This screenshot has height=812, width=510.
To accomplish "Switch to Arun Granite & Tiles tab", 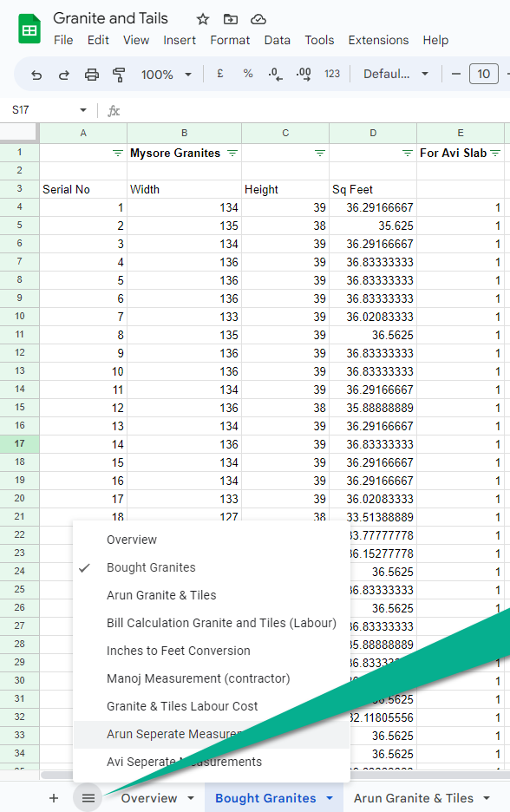I will point(413,798).
